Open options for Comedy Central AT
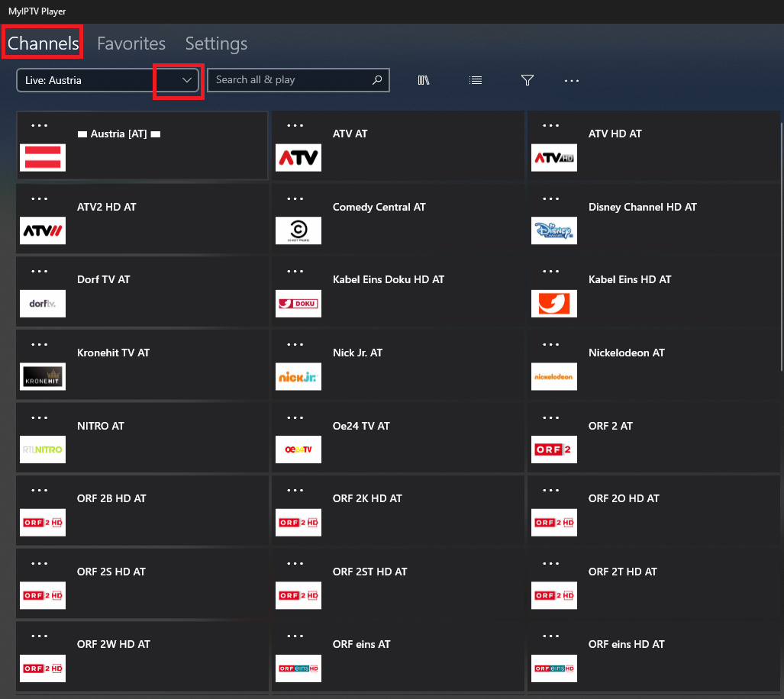Image resolution: width=784 pixels, height=699 pixels. tap(295, 198)
